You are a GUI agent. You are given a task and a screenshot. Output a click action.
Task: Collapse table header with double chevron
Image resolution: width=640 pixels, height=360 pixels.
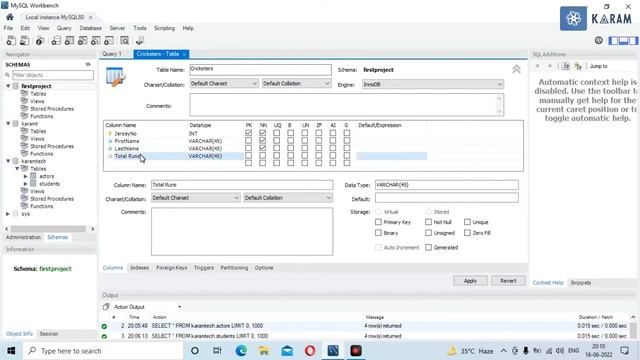tap(516, 69)
